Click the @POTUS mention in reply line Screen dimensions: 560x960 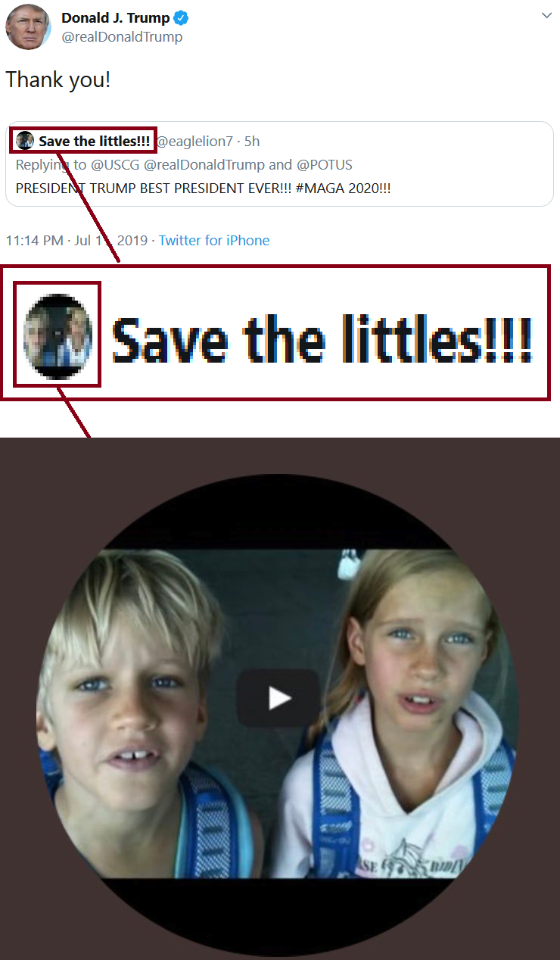(x=324, y=164)
